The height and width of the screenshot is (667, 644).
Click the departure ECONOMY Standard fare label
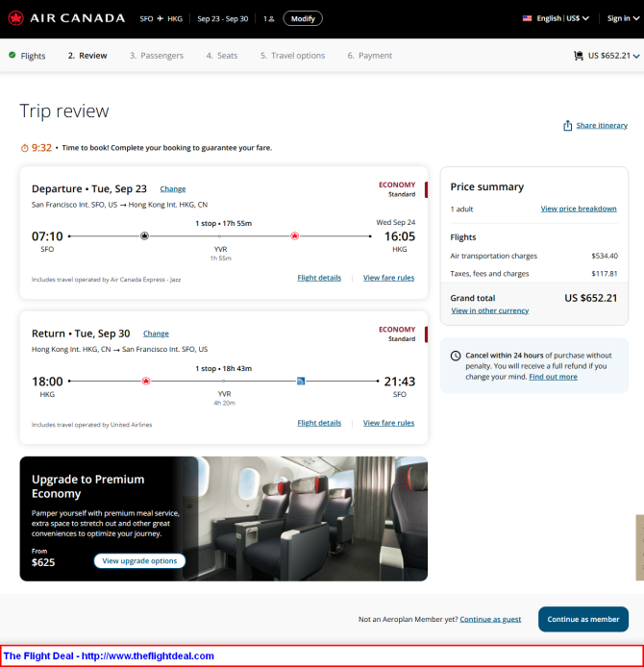(x=397, y=189)
